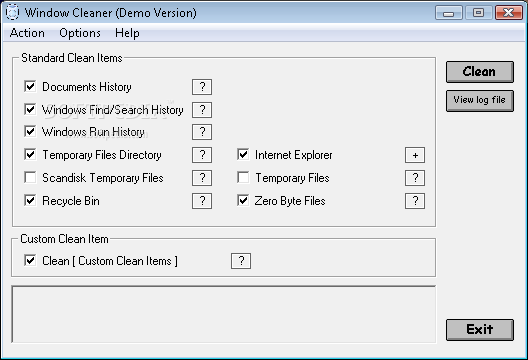The width and height of the screenshot is (528, 360).
Task: Minimize the Window Cleaner window
Action: pos(449,13)
